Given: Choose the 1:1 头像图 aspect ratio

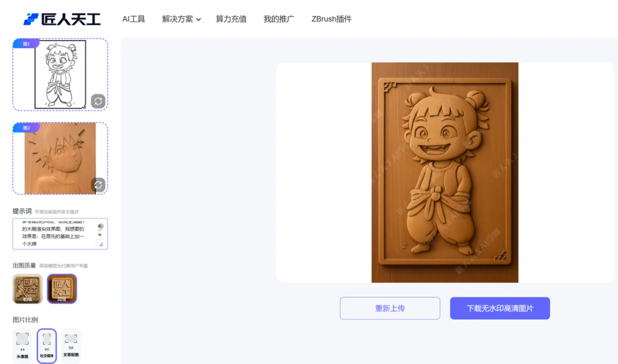Looking at the screenshot, I should click(x=22, y=346).
